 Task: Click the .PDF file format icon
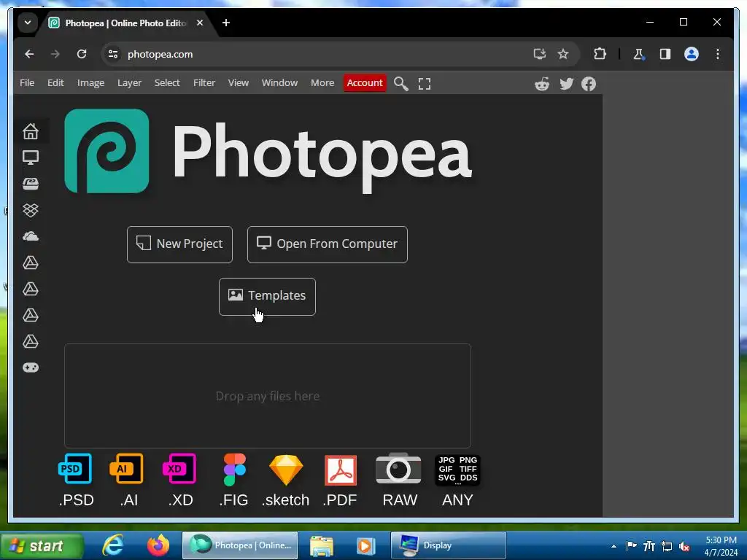tap(340, 470)
